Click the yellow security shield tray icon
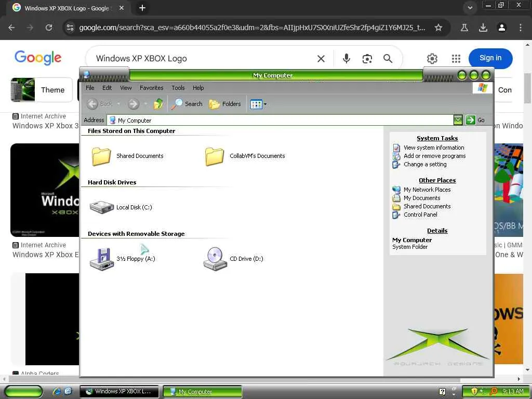Screen dimensions: 532x399 474,392
